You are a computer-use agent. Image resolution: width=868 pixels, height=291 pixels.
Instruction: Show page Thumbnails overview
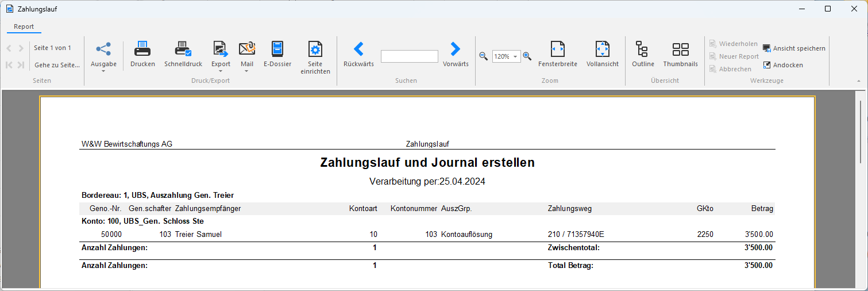[x=681, y=49]
